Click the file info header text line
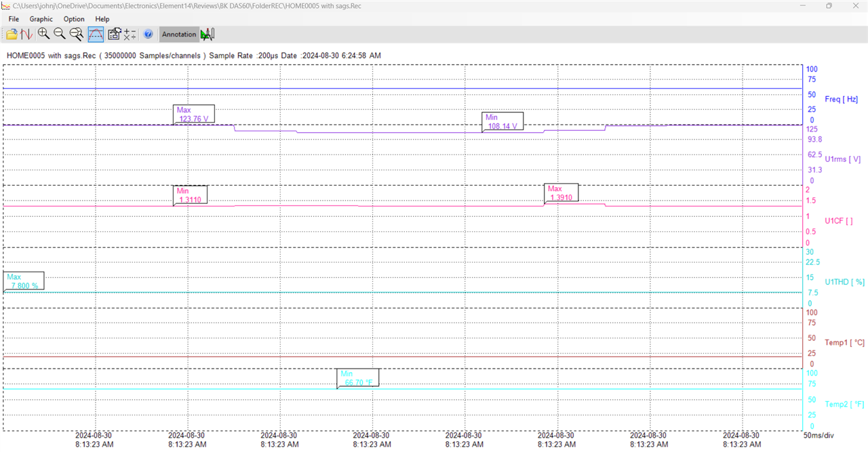The width and height of the screenshot is (868, 452). pos(193,55)
